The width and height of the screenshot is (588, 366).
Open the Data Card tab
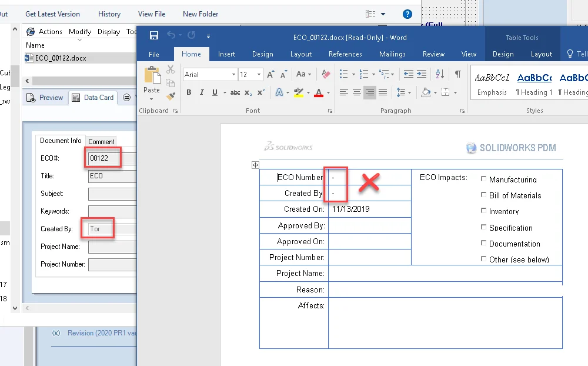[93, 98]
